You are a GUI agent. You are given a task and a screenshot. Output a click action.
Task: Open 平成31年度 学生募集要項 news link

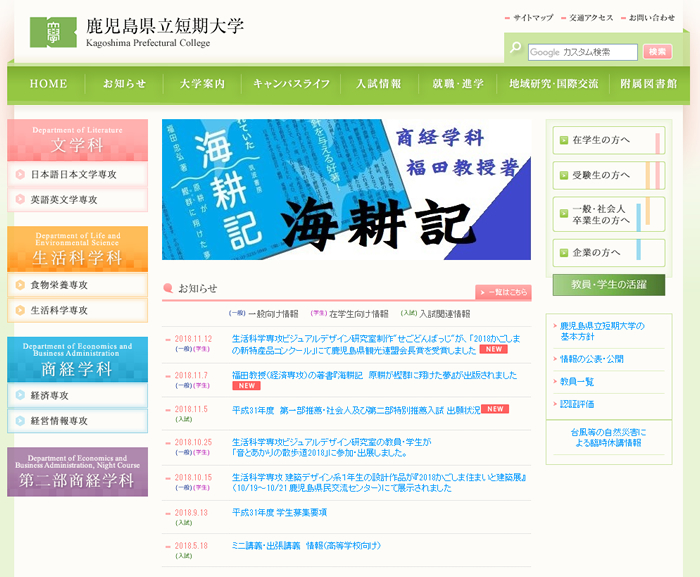(x=279, y=512)
